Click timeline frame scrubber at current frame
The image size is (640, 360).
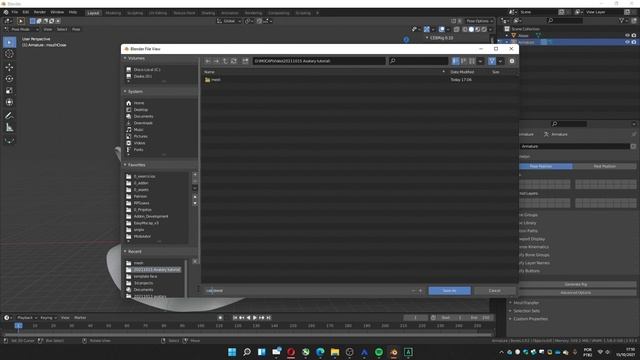coord(18,326)
